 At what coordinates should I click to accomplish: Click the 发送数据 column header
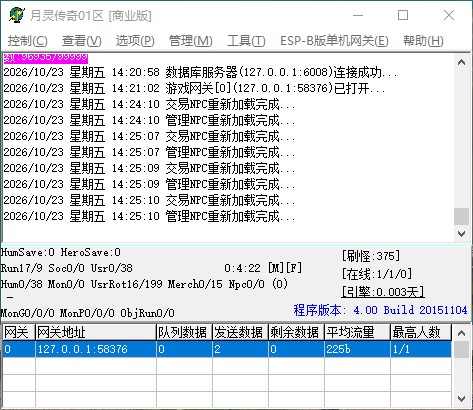pyautogui.click(x=240, y=332)
